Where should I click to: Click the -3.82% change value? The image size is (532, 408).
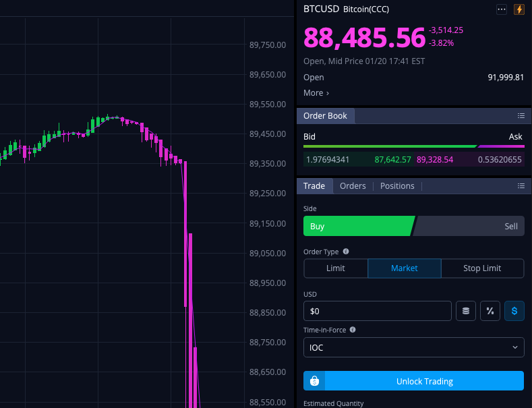tap(441, 43)
